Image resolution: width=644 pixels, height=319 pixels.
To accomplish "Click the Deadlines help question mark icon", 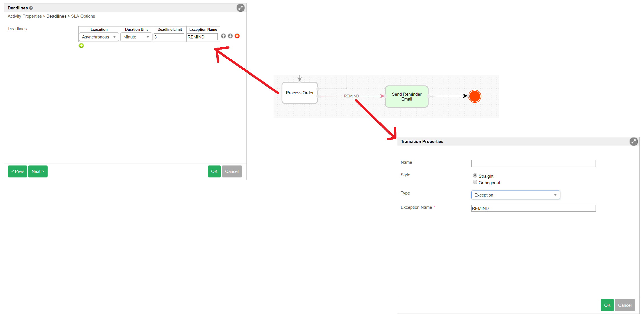I will pyautogui.click(x=31, y=8).
